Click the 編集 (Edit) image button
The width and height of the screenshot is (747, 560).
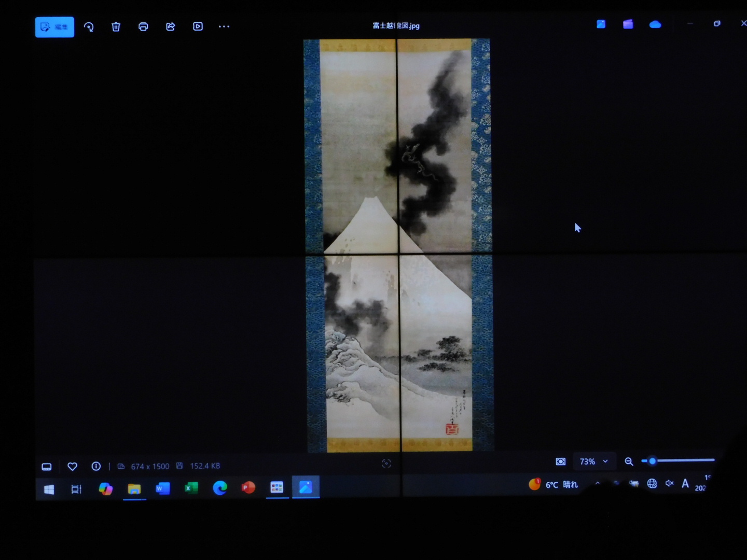[x=54, y=27]
